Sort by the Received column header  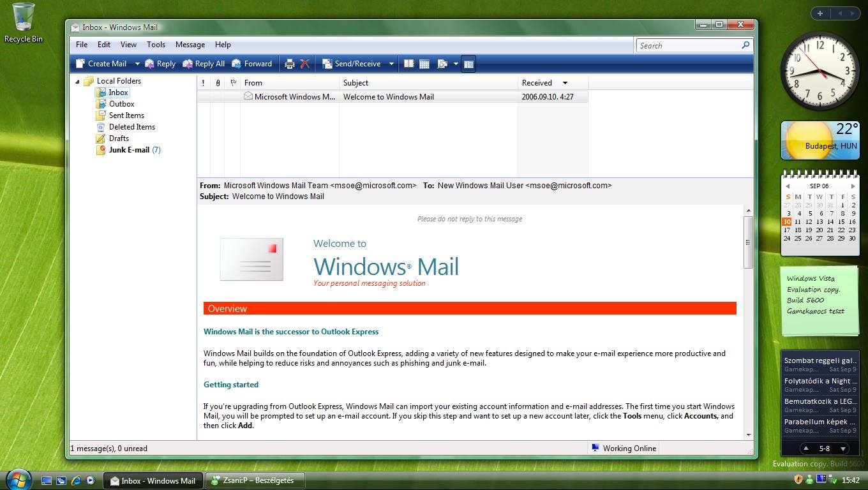point(553,83)
